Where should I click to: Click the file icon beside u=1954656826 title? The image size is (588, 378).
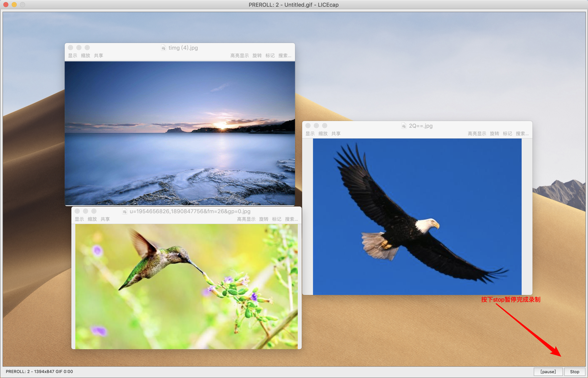(x=125, y=211)
